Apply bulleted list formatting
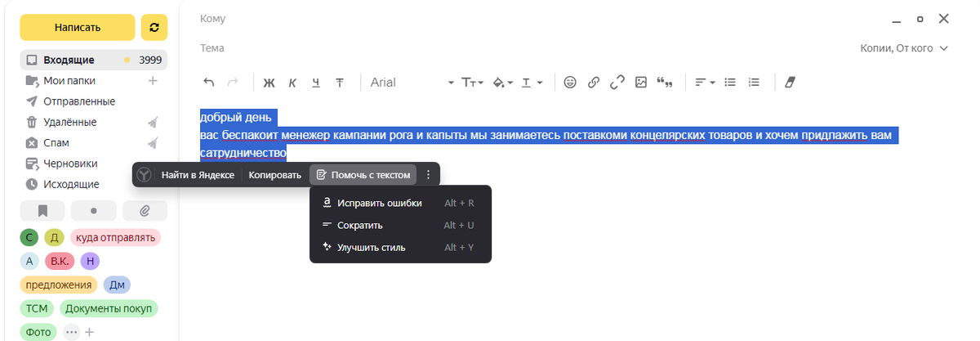 point(731,82)
